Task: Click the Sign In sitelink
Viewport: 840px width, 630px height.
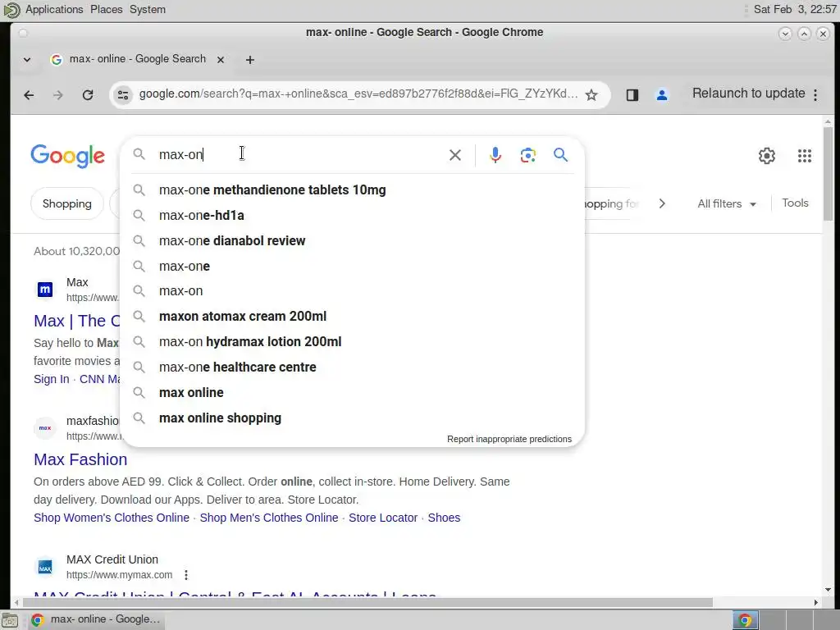Action: pyautogui.click(x=52, y=379)
